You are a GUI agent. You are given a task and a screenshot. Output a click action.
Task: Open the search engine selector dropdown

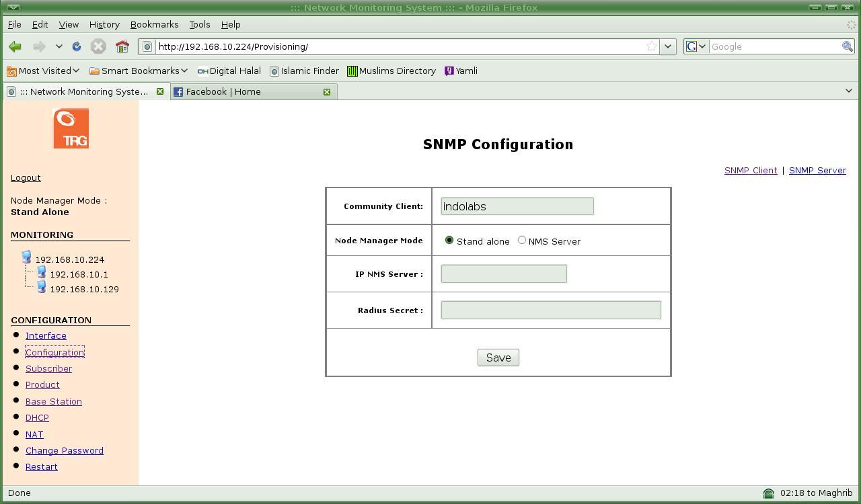pyautogui.click(x=696, y=46)
